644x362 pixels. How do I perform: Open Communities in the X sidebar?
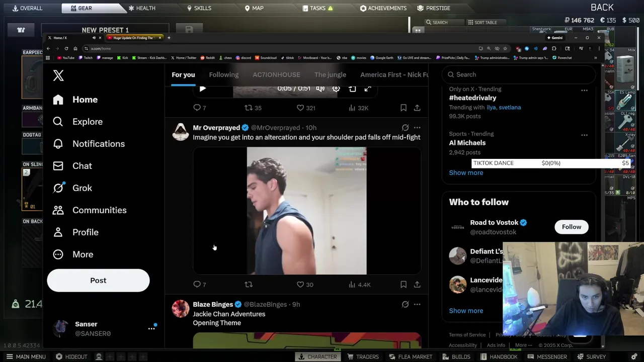90,210
